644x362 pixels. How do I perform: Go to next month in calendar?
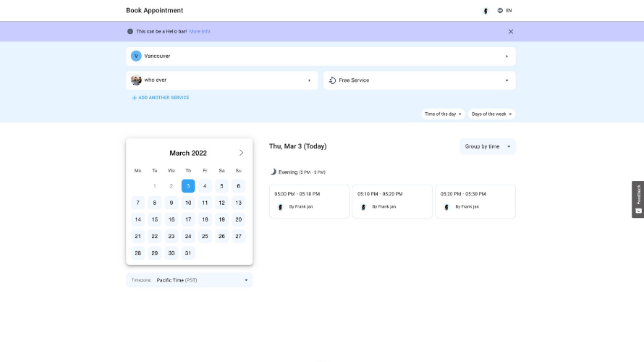pyautogui.click(x=241, y=153)
